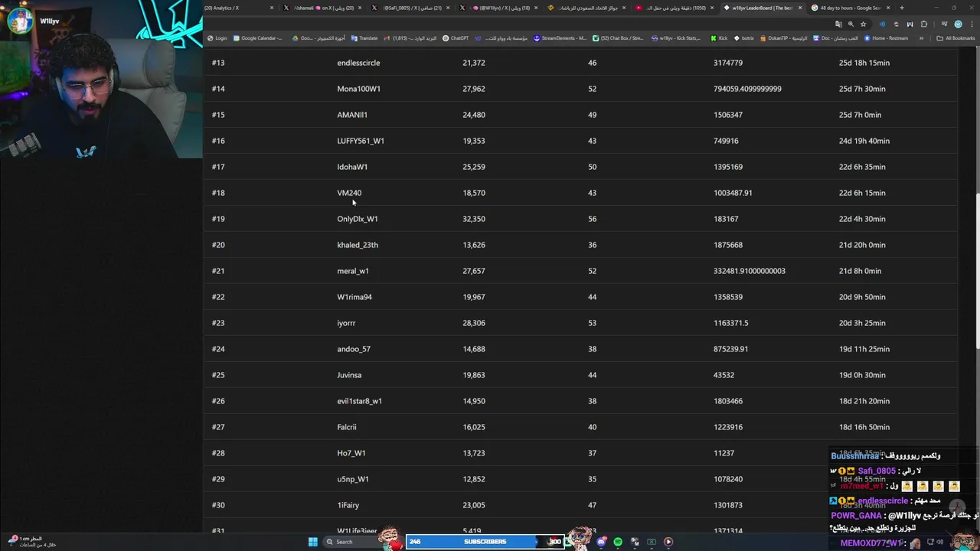
Task: Switch to the YouTube (1050) tab
Action: 674,8
